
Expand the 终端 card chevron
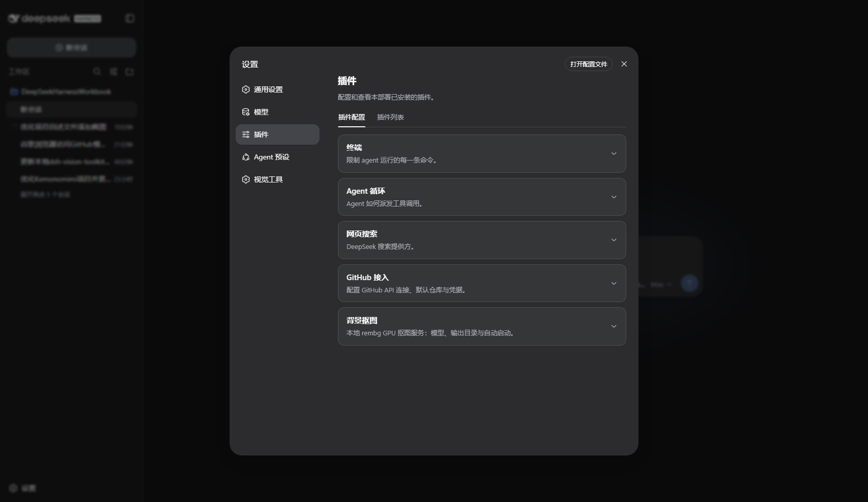[x=614, y=153]
